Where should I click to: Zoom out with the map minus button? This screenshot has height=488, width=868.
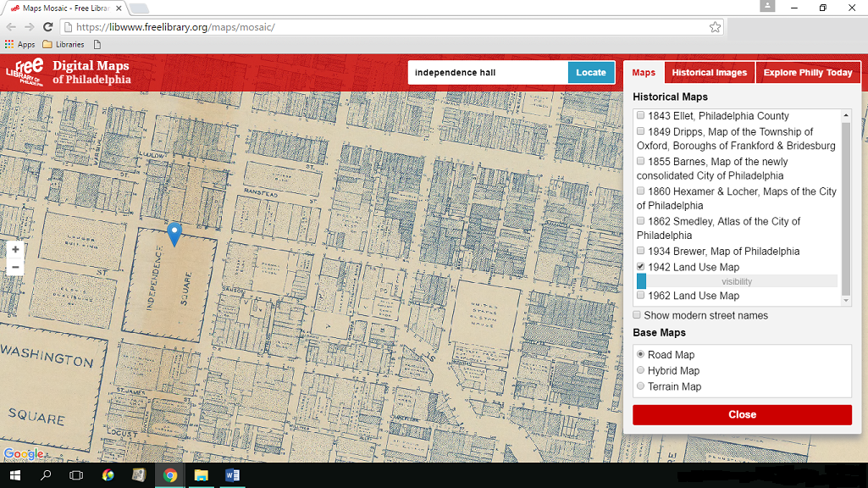pos(15,268)
